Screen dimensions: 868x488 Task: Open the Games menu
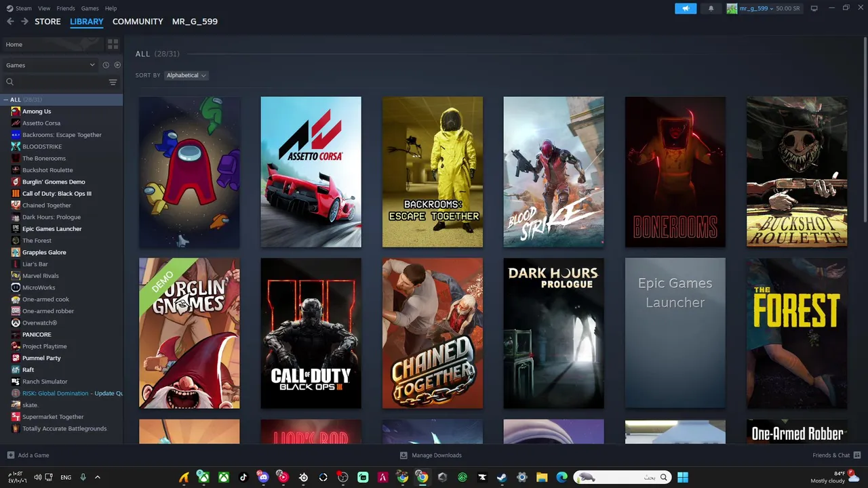90,8
